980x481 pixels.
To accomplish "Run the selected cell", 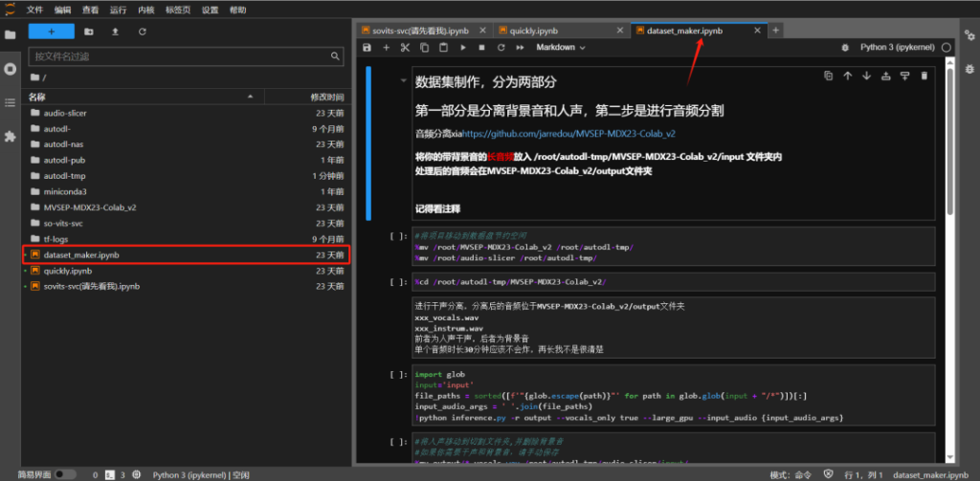I will coord(462,47).
